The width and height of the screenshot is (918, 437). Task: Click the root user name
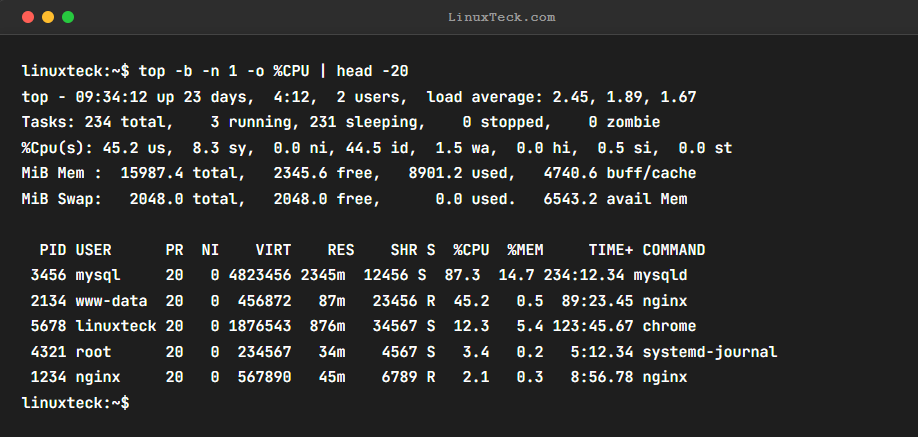pos(94,352)
